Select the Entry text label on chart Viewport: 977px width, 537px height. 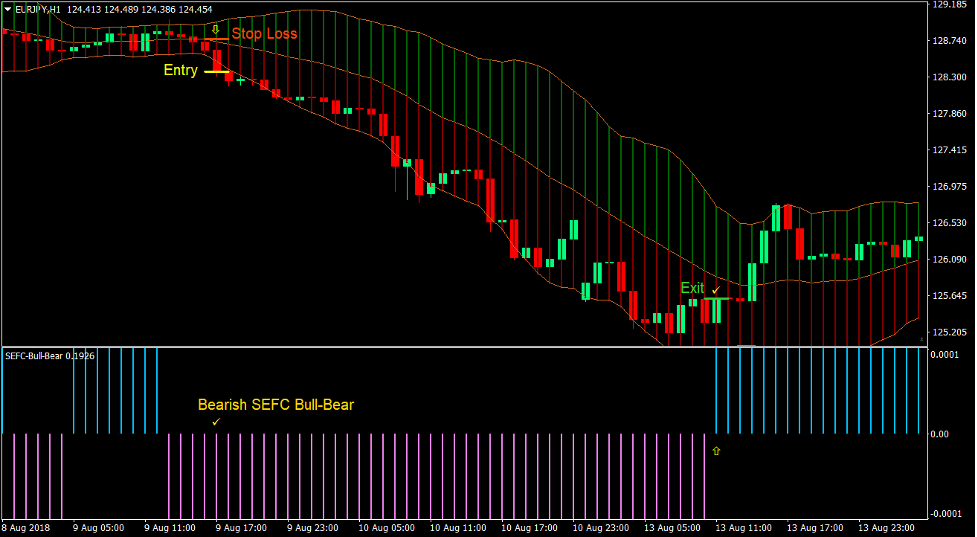(x=181, y=70)
